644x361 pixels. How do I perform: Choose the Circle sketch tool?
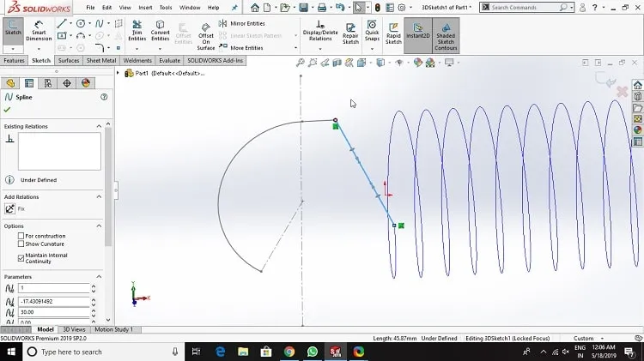pyautogui.click(x=81, y=23)
